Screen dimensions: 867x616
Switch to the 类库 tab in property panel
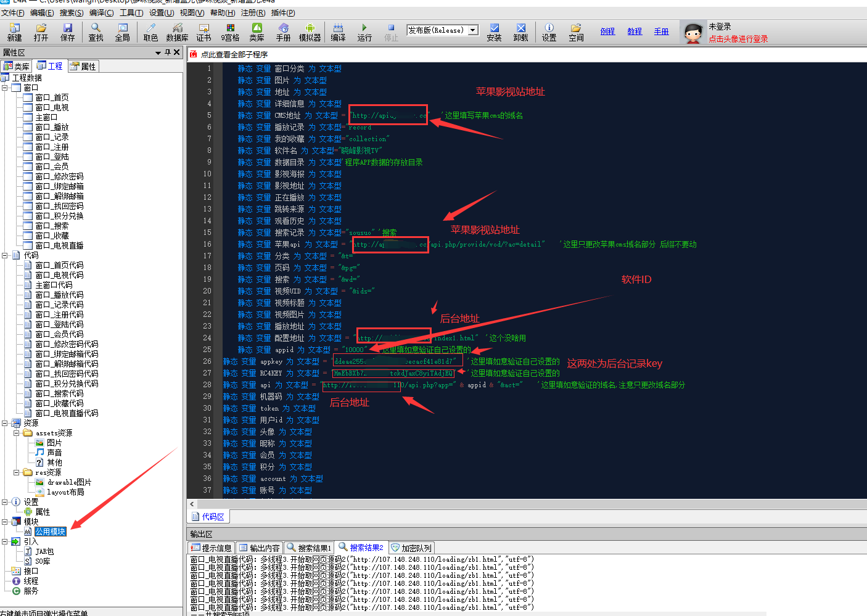17,66
